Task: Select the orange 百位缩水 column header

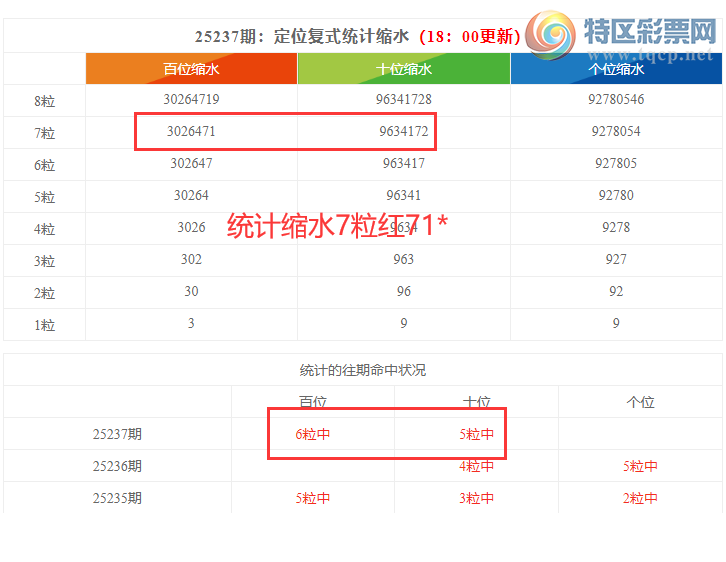Action: 191,69
